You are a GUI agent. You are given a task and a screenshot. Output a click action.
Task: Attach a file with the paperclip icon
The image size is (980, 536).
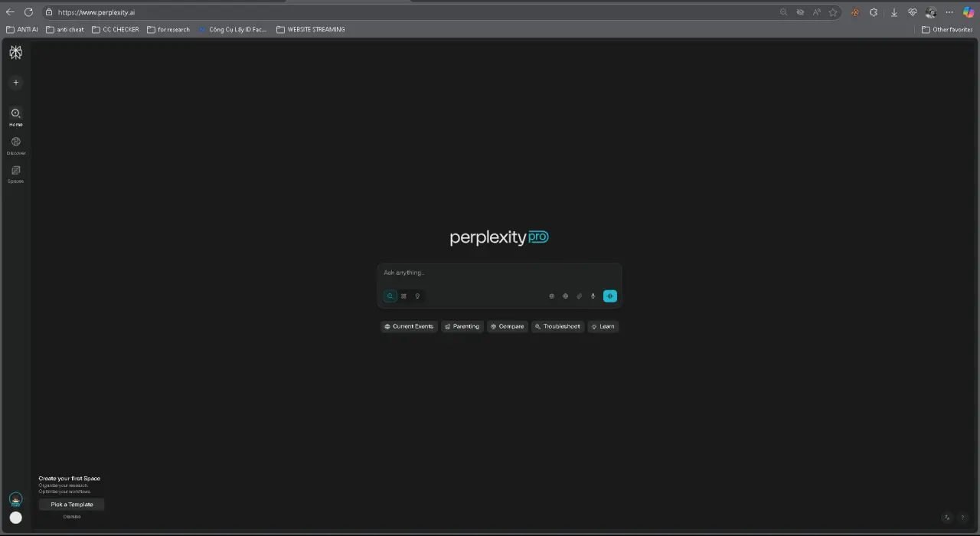(x=579, y=296)
